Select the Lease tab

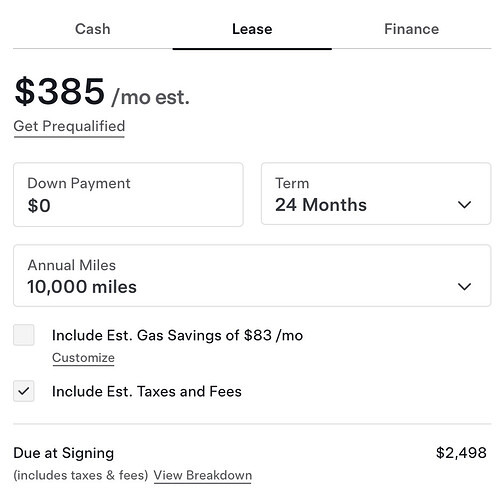(x=252, y=29)
